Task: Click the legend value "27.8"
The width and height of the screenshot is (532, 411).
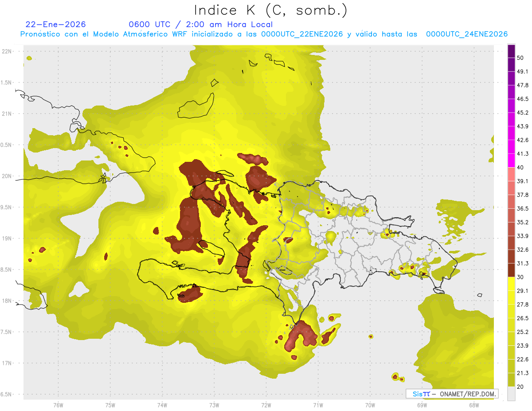Action: pyautogui.click(x=523, y=305)
